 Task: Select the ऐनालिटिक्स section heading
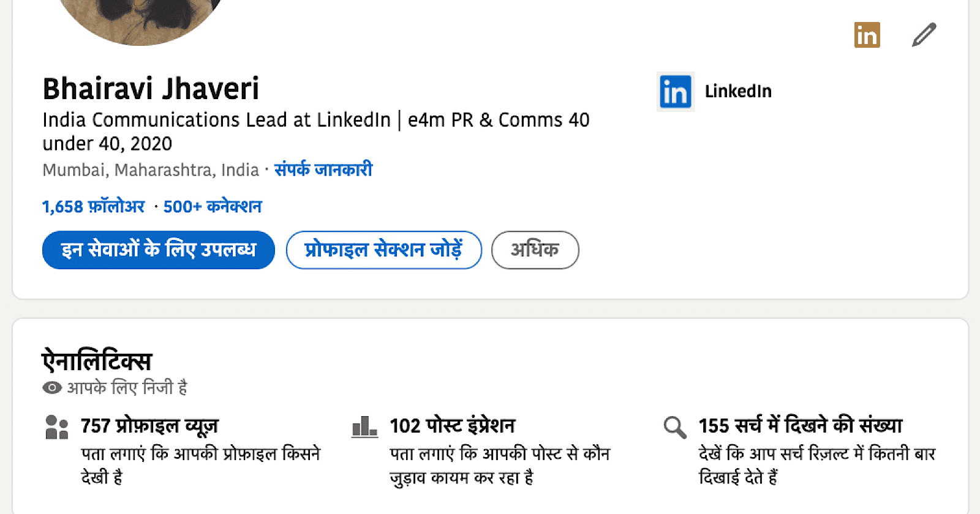coord(97,361)
